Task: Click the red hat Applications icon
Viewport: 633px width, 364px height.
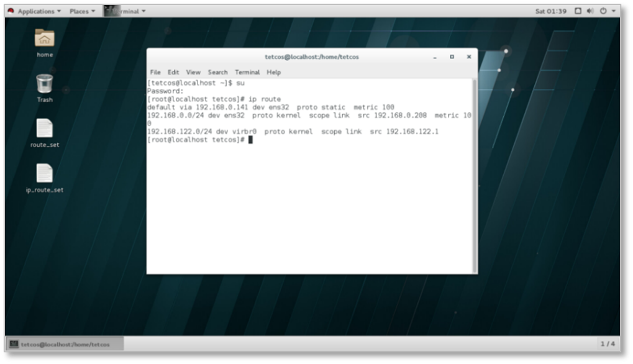Action: point(11,11)
